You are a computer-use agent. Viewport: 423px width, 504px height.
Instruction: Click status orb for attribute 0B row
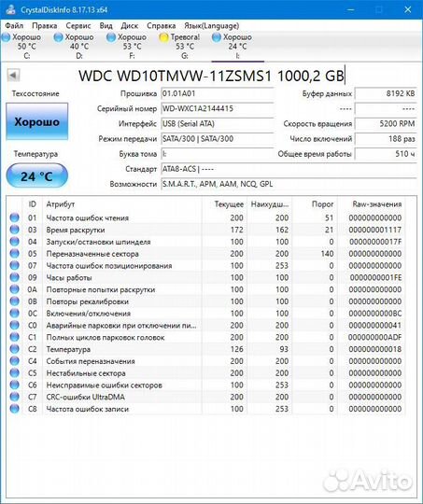15,301
